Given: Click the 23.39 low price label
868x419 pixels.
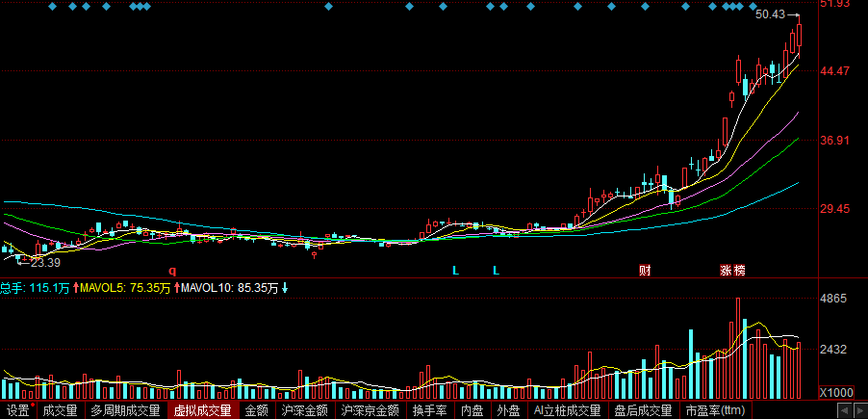Looking at the screenshot, I should click(x=45, y=263).
